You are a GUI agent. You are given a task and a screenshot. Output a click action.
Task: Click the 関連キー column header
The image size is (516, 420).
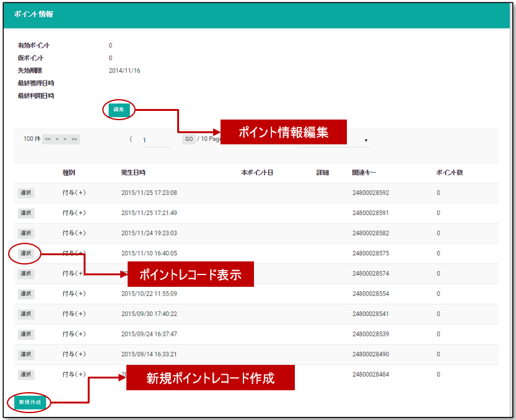pos(364,172)
